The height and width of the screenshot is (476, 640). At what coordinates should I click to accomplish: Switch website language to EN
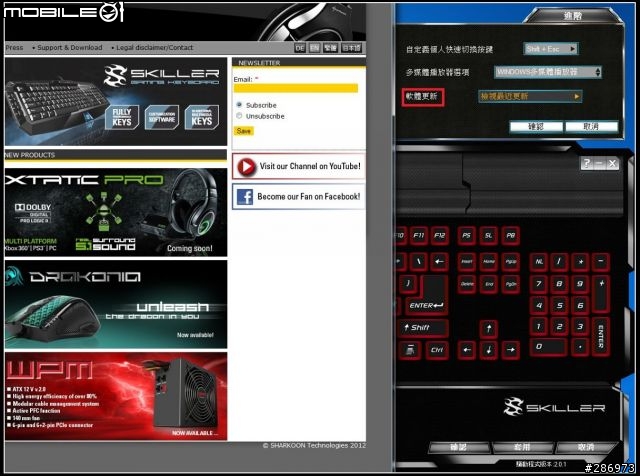point(314,48)
